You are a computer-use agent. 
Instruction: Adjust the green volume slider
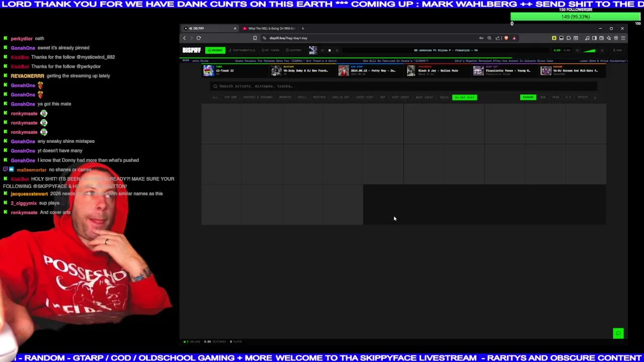(589, 50)
